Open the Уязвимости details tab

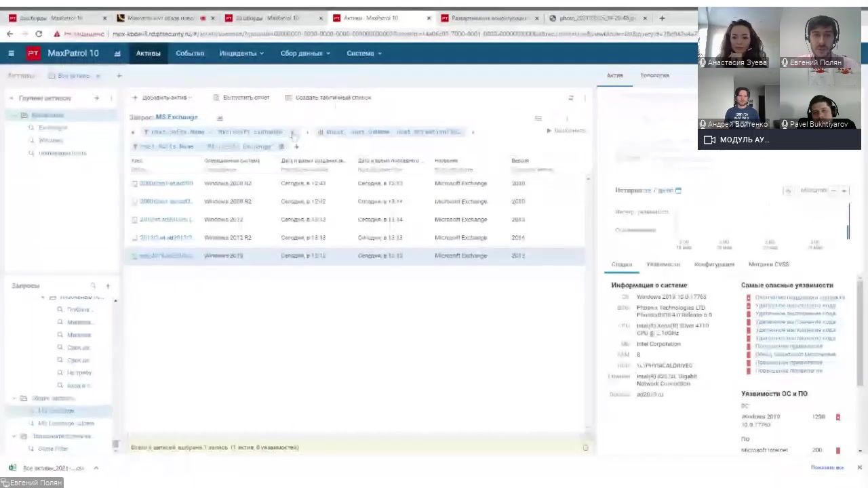click(663, 264)
